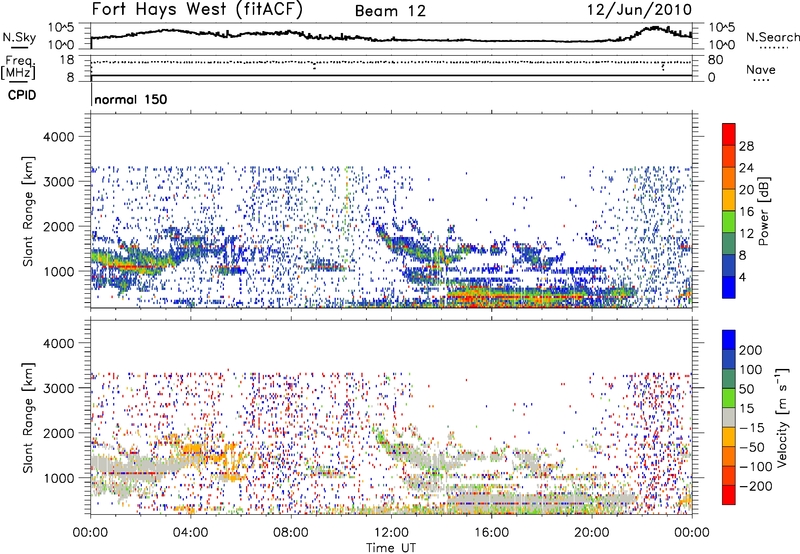Select the "200" tick on Velocity colorbar

(x=751, y=350)
